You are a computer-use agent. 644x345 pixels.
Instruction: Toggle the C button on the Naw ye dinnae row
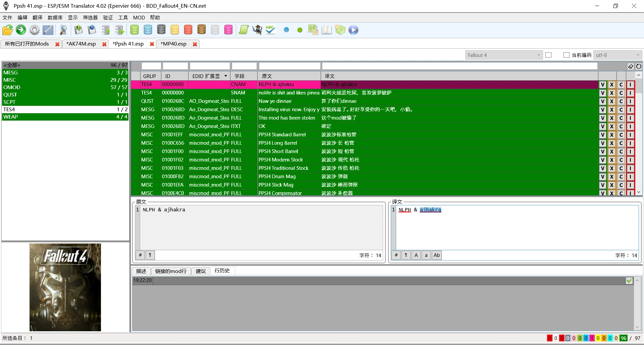621,101
